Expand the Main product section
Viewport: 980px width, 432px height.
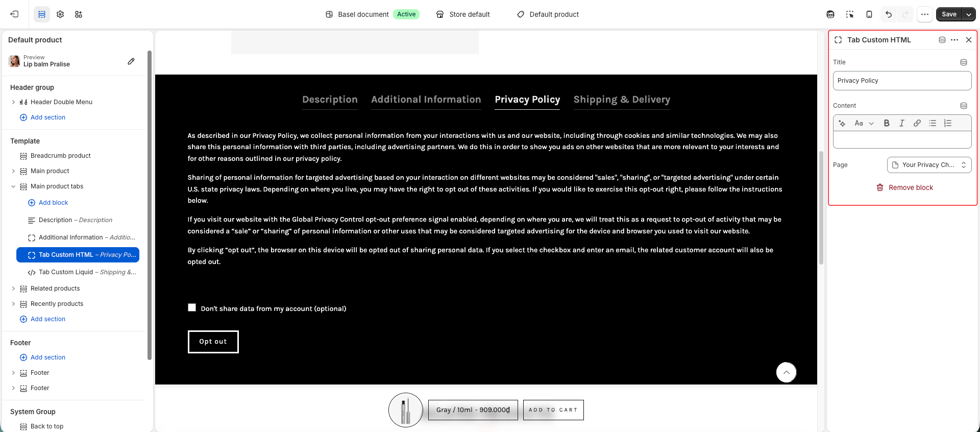click(x=13, y=171)
